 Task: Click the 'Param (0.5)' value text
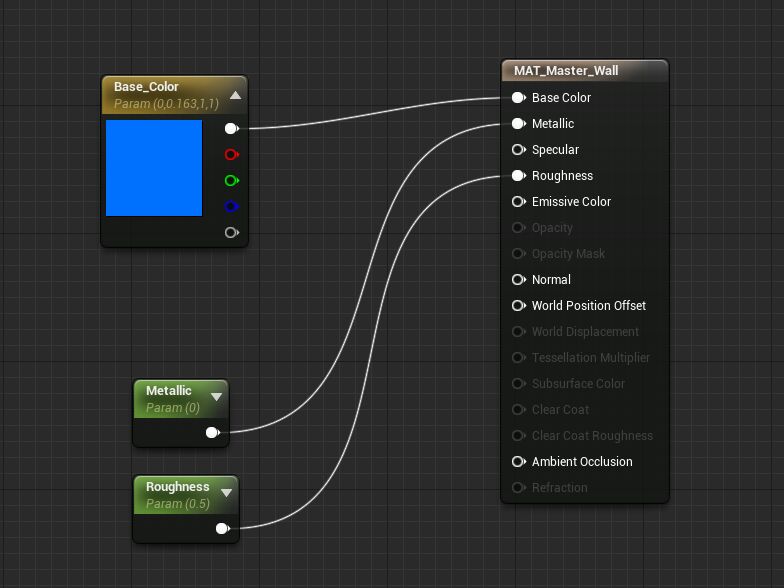coord(178,504)
